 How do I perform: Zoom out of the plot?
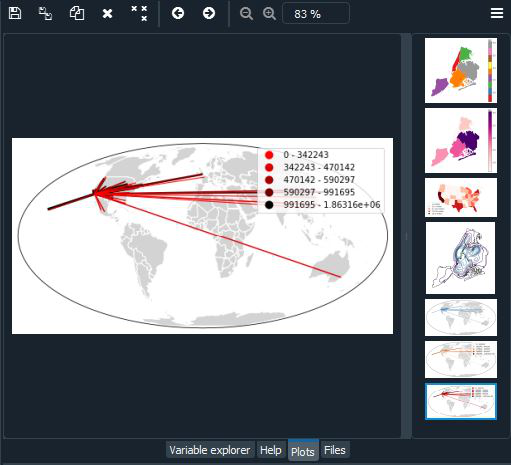246,14
